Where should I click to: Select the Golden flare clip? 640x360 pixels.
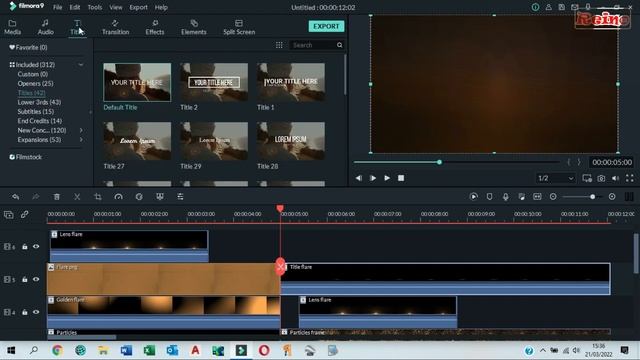pos(164,312)
